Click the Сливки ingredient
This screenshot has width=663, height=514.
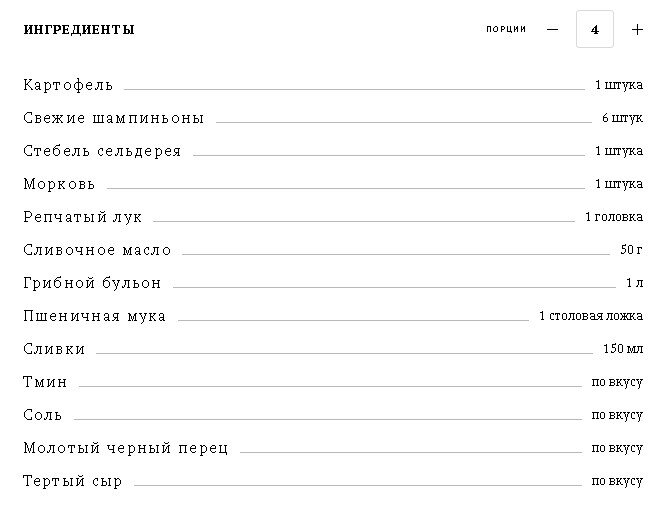tap(54, 349)
